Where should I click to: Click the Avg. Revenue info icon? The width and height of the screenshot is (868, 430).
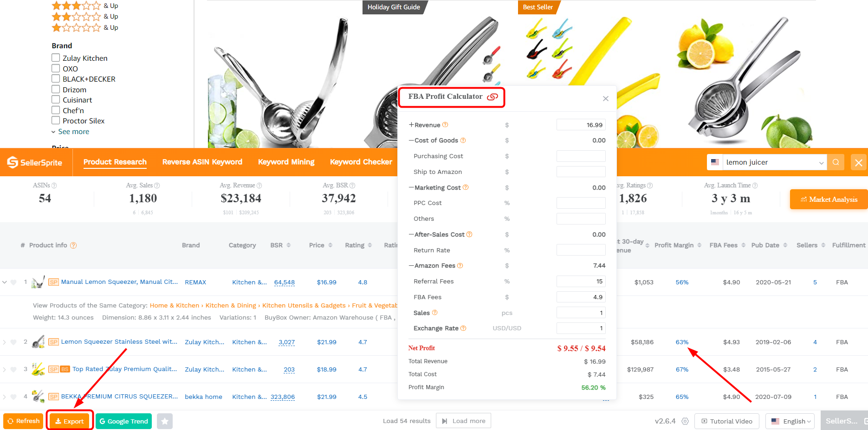tap(259, 186)
